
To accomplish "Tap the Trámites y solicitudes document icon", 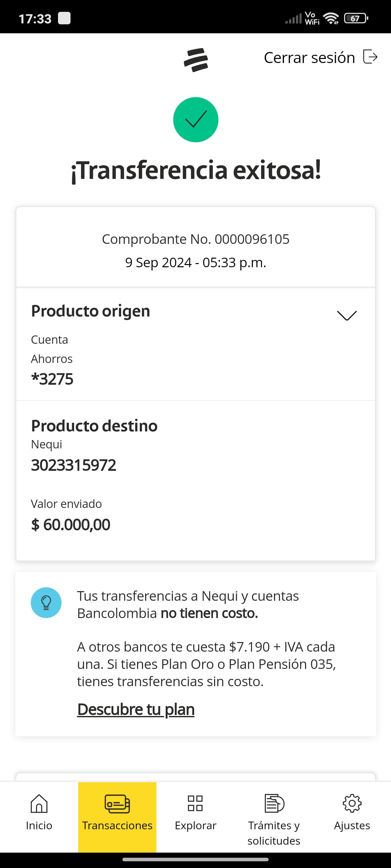I will tap(274, 803).
